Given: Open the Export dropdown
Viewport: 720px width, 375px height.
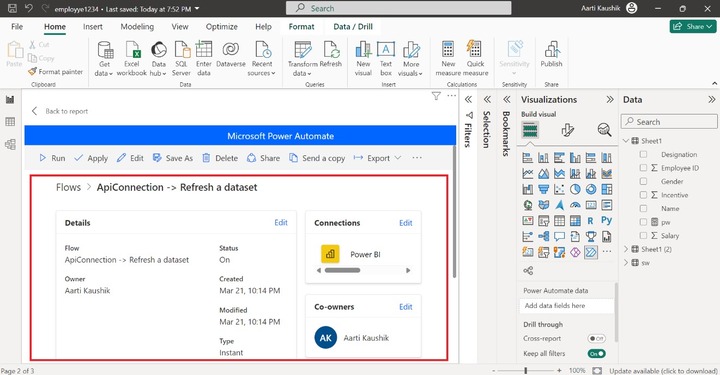Looking at the screenshot, I should 377,158.
